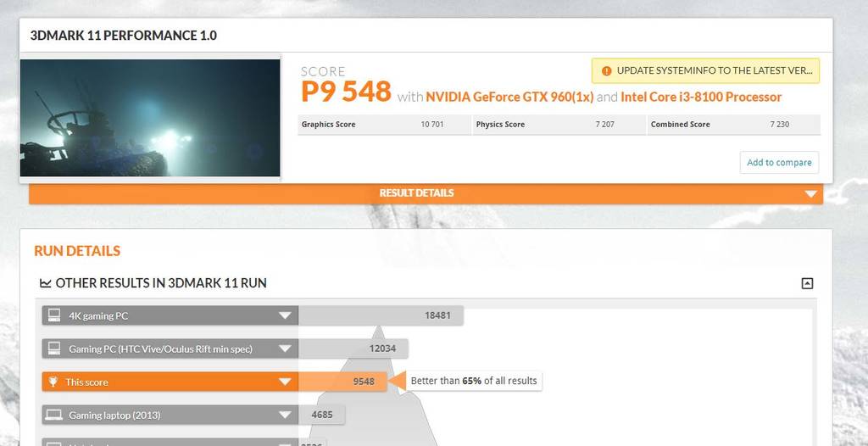This screenshot has height=446, width=868.
Task: Expand the Gaming PC (HTC Vive/Oculus Rift) row arrow
Action: tap(285, 349)
